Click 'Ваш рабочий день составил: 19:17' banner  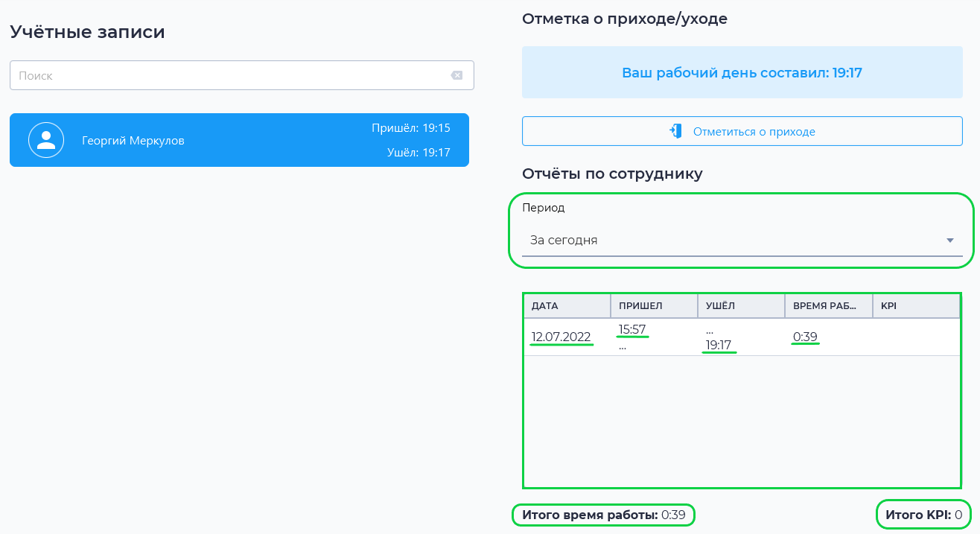tap(742, 72)
